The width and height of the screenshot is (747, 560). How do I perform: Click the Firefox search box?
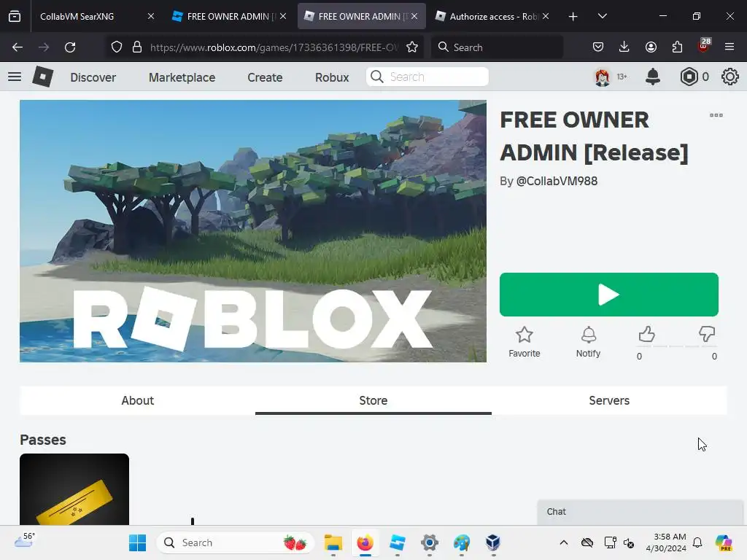pyautogui.click(x=497, y=47)
